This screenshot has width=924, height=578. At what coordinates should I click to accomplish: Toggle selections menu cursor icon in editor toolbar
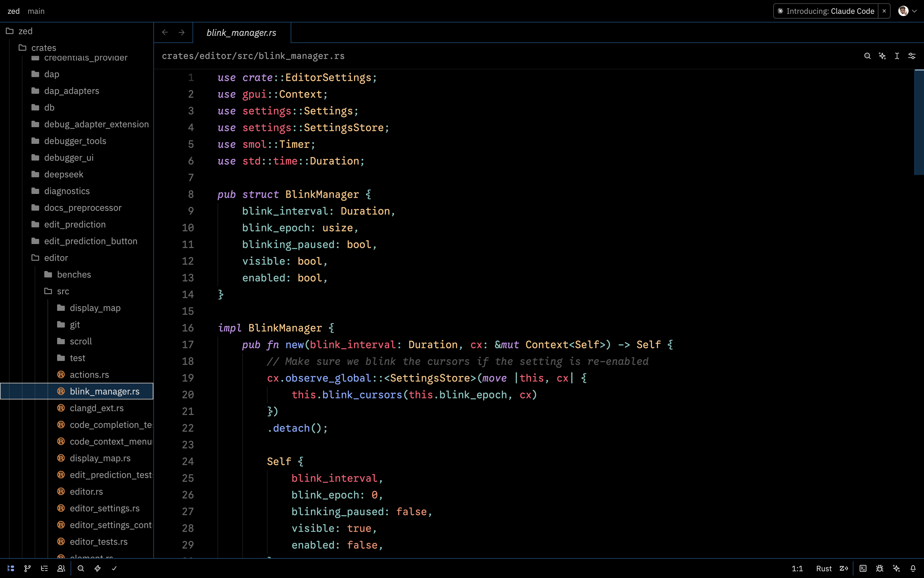(x=897, y=56)
